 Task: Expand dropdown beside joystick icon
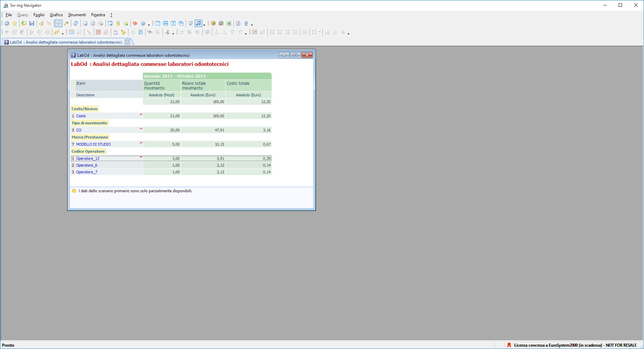point(173,33)
